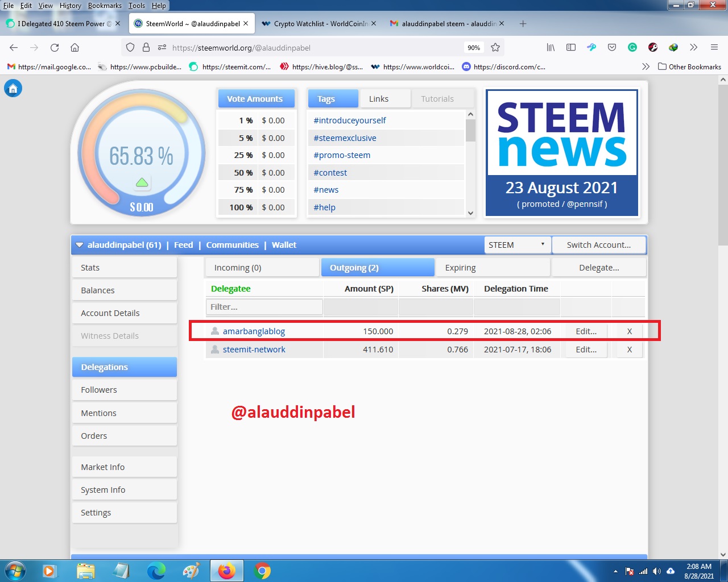Open the STEEM news promoted banner
This screenshot has height=582, width=728.
click(x=562, y=153)
